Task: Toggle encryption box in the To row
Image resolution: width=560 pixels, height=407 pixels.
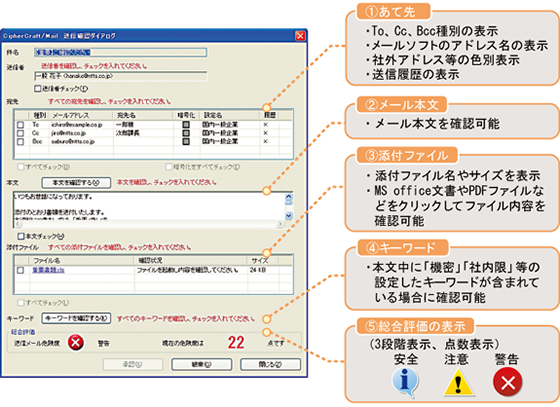Action: coord(186,125)
